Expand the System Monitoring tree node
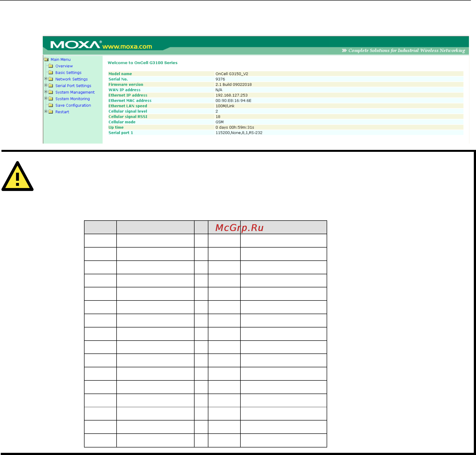Viewport: 476px width, 455px height. tap(46, 98)
